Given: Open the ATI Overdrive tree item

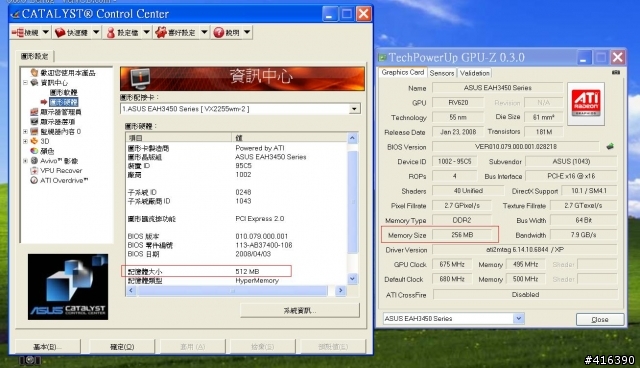Looking at the screenshot, I should pyautogui.click(x=64, y=180).
